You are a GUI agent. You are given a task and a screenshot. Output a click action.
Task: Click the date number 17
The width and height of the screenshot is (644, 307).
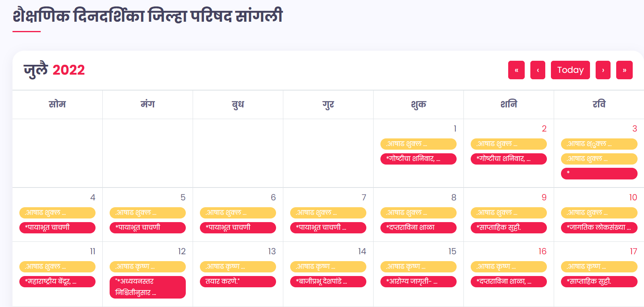633,251
